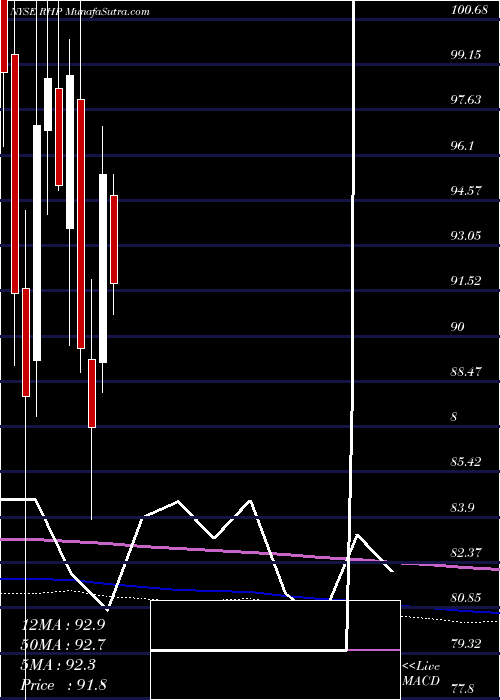Click the NYSE RHP MunafaSutra.com title text

pos(79,12)
